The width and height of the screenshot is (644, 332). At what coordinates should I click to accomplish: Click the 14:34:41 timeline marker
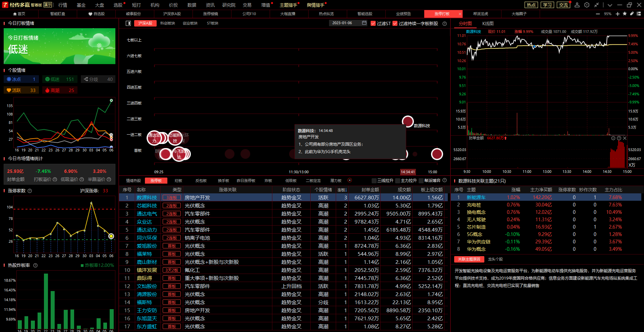click(x=408, y=172)
